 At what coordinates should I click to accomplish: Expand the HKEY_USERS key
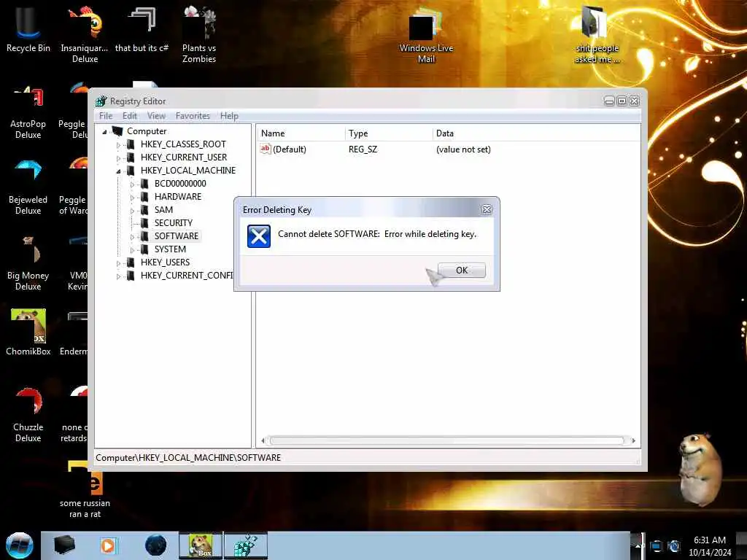coord(118,262)
